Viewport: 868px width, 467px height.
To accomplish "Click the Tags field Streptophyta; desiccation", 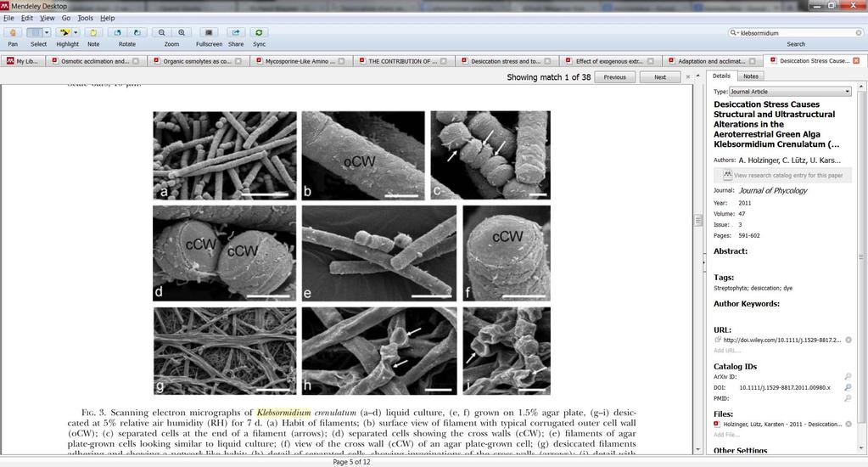I will click(753, 288).
